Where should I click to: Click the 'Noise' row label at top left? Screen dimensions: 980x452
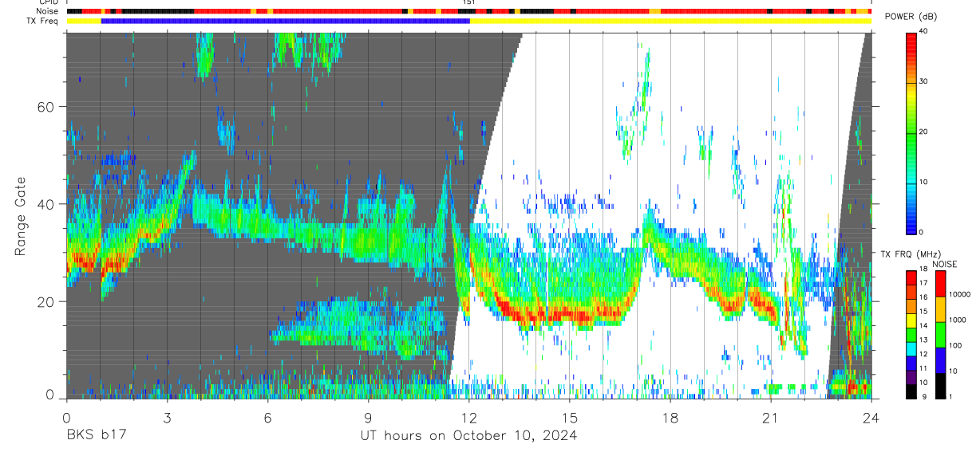pyautogui.click(x=46, y=11)
